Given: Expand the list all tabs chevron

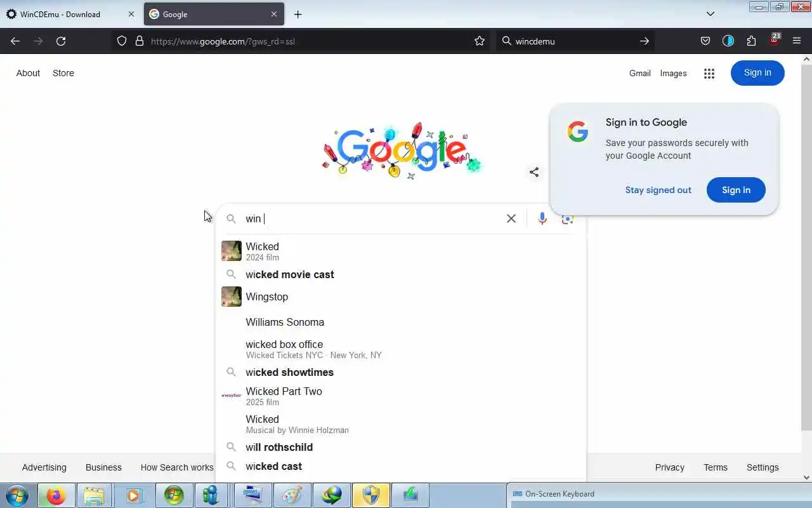Looking at the screenshot, I should coord(710,14).
